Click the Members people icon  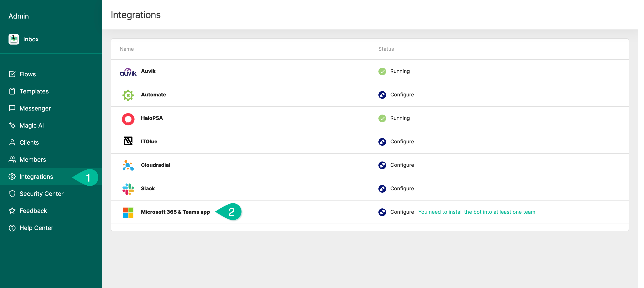pyautogui.click(x=12, y=159)
